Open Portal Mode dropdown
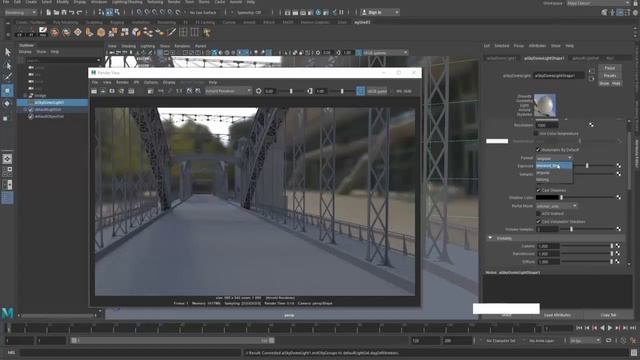Image resolution: width=640 pixels, height=360 pixels. coord(556,206)
